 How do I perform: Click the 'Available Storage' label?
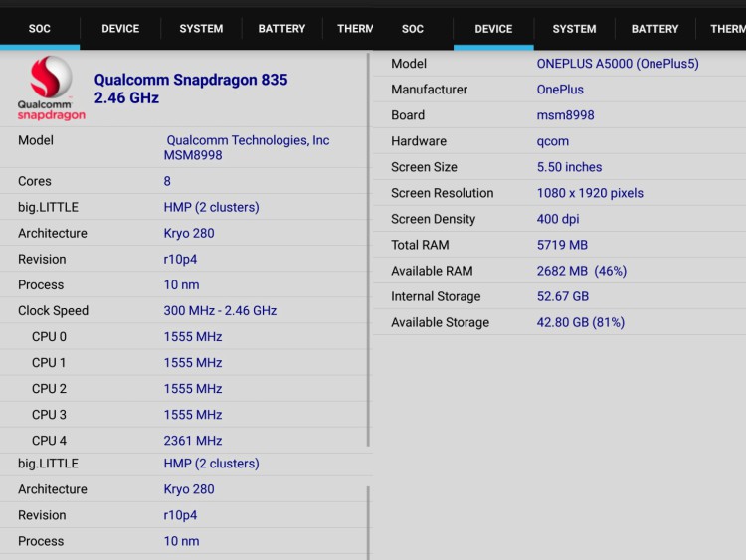coord(440,322)
